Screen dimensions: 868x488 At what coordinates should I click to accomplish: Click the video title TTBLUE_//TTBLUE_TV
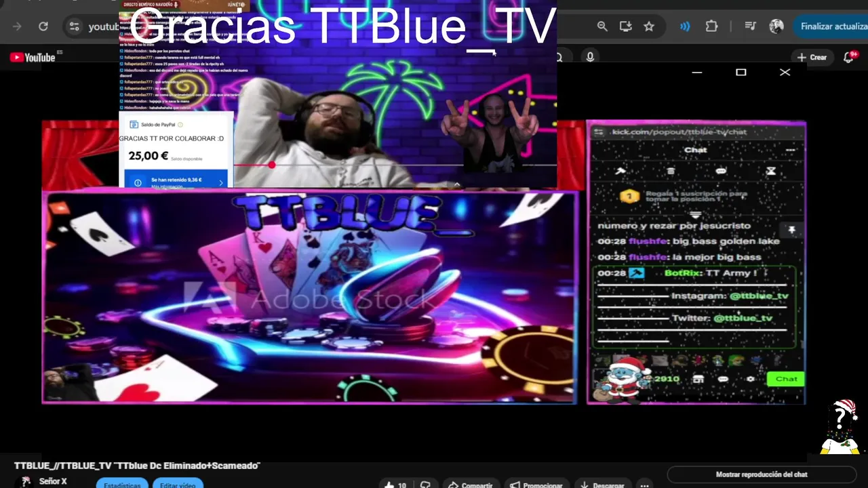[137, 466]
